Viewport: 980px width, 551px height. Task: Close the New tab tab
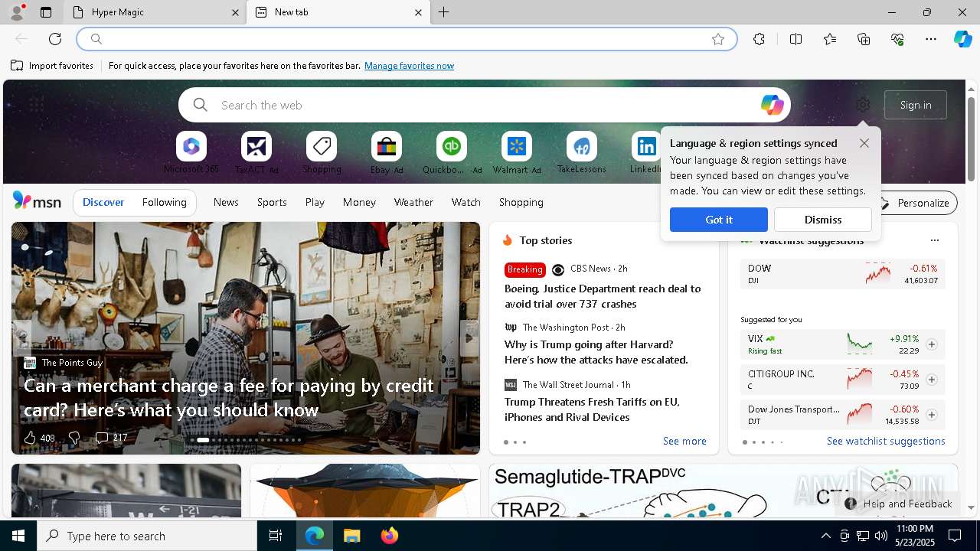(418, 12)
